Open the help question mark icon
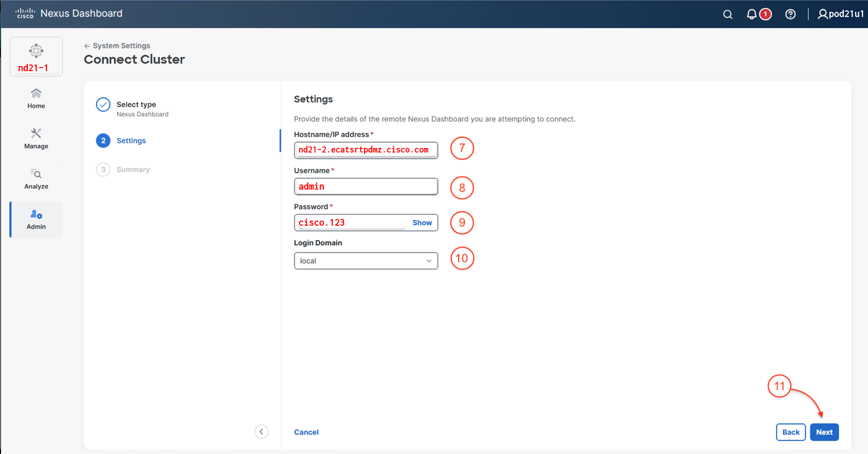Viewport: 868px width, 454px height. (790, 14)
